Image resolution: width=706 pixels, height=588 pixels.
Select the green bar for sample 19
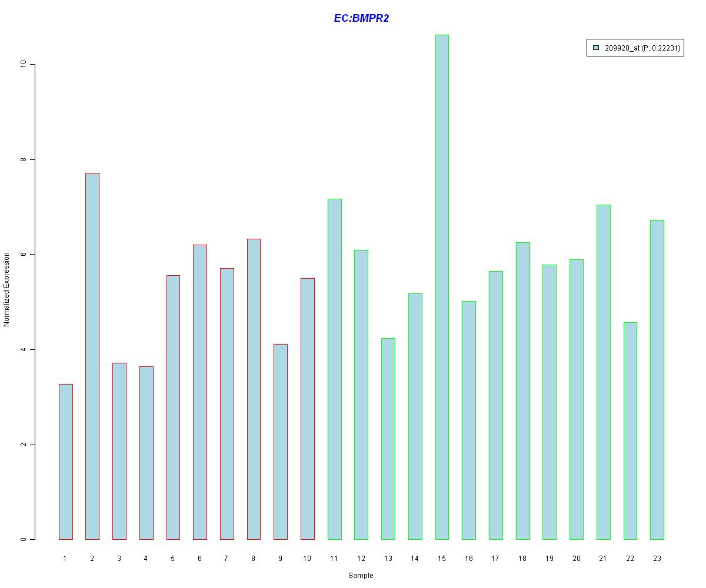click(x=550, y=402)
